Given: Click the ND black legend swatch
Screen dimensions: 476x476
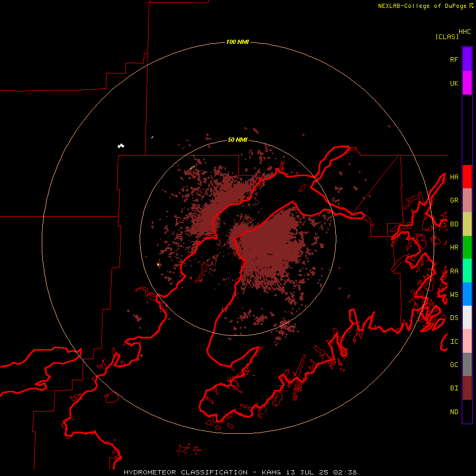Looking at the screenshot, I should pos(467,411).
